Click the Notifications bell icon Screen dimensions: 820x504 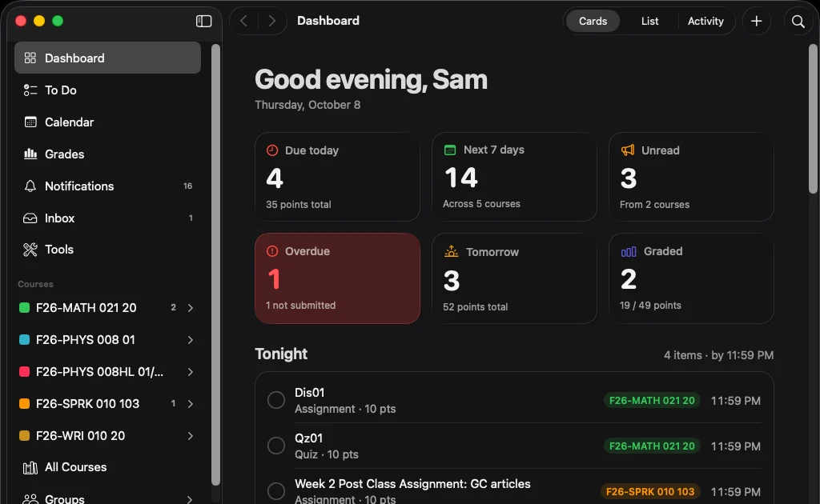click(x=30, y=186)
